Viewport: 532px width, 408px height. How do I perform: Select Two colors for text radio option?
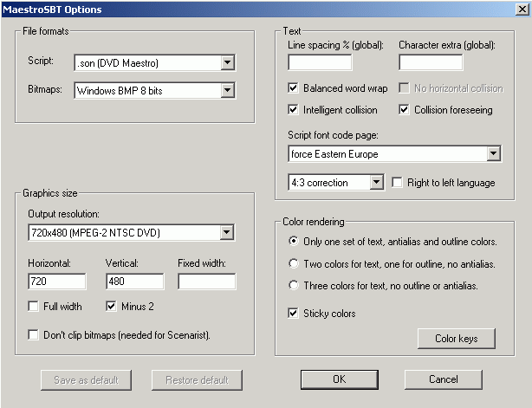point(295,262)
